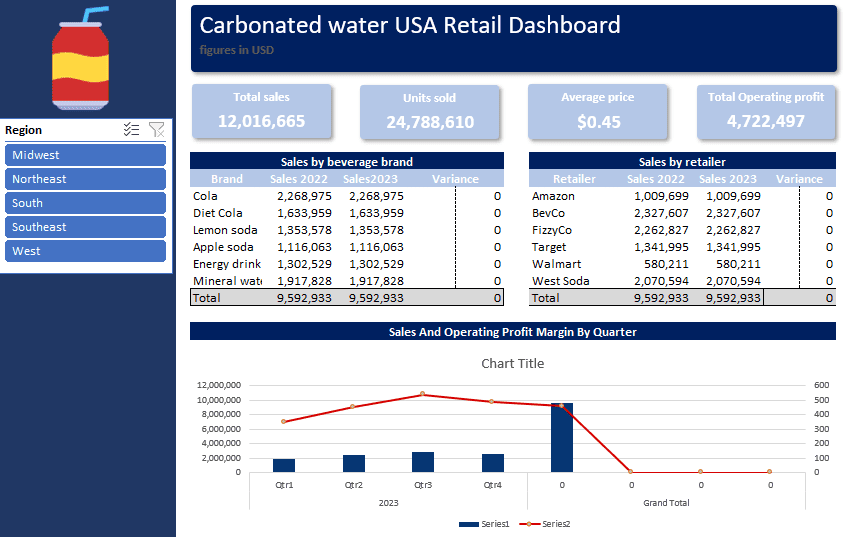Image resolution: width=845 pixels, height=537 pixels.
Task: Select the Amazon retailer cell
Action: coord(553,196)
